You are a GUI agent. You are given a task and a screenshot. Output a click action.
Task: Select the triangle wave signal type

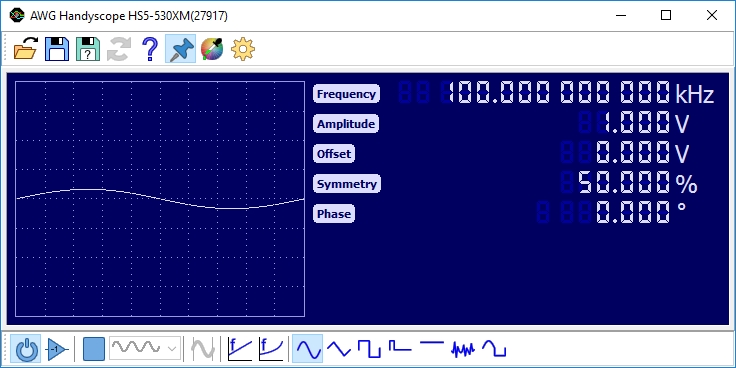pos(338,349)
